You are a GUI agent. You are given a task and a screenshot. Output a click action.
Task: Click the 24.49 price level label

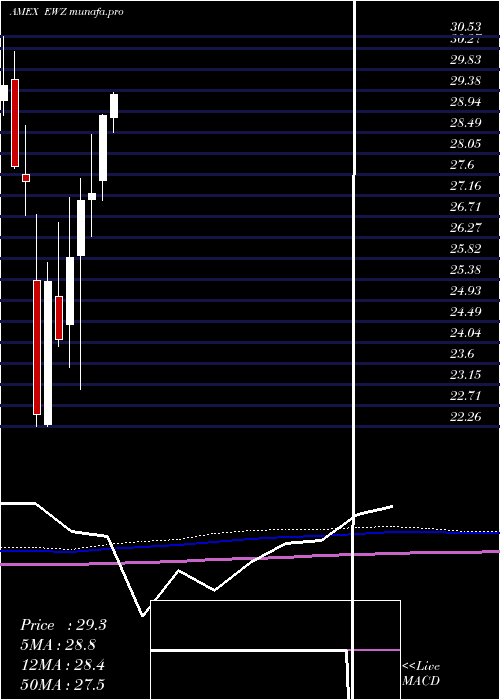[465, 312]
